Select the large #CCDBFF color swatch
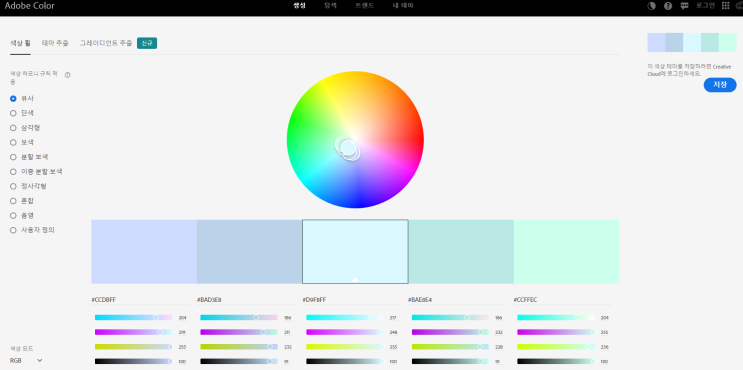 (144, 252)
